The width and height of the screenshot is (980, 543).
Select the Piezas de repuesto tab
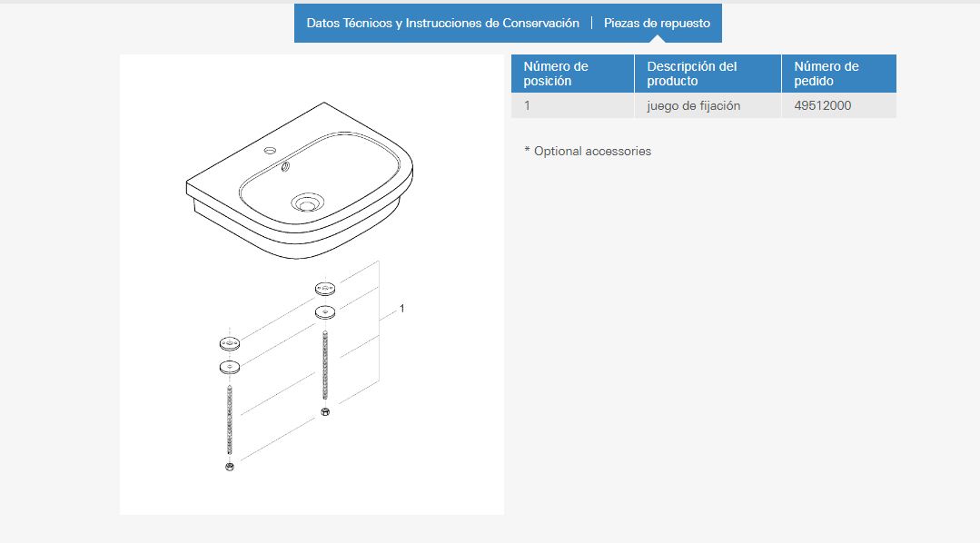point(657,23)
